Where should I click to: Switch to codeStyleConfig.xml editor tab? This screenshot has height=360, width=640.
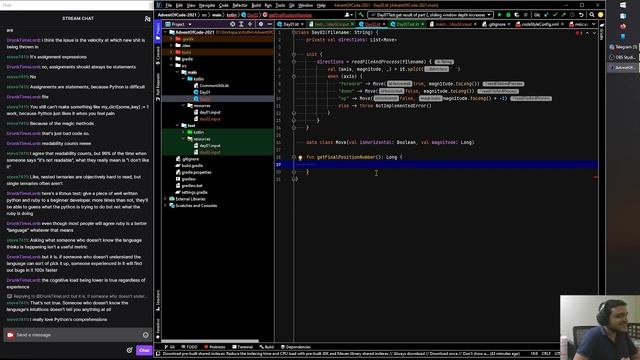540,24
